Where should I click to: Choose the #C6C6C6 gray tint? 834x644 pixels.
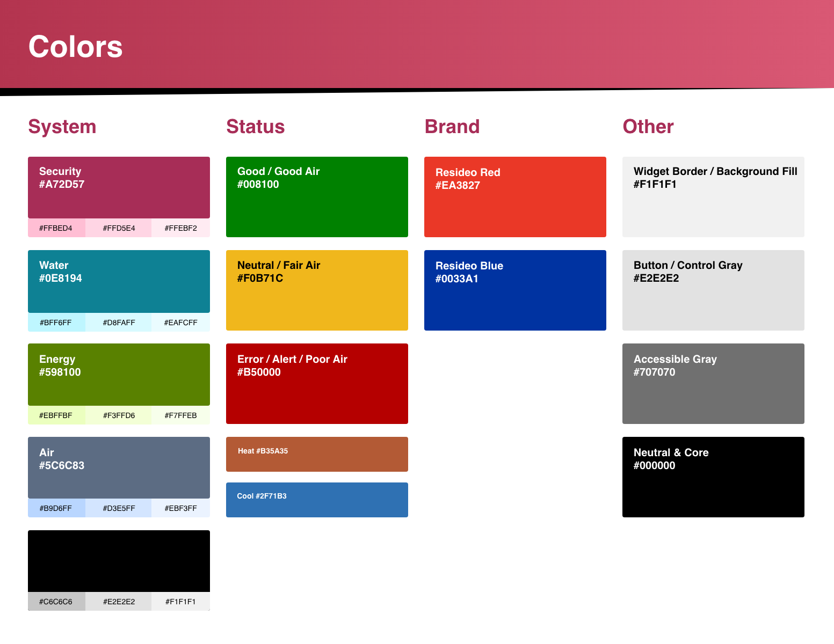[x=56, y=602]
